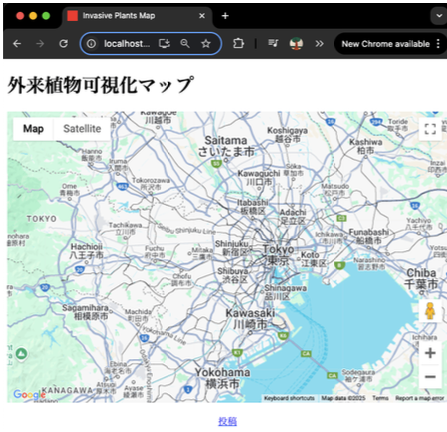Click the Kawasaki 川崎市 map label

pyautogui.click(x=250, y=318)
